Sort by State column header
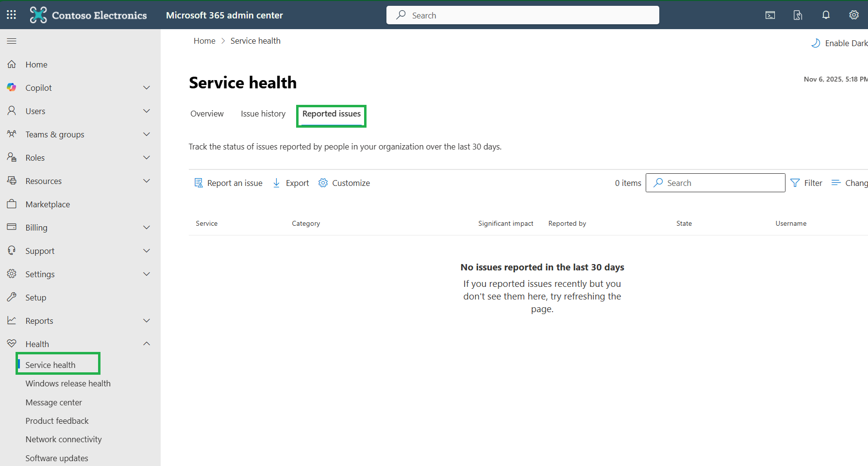868x466 pixels. pyautogui.click(x=684, y=223)
